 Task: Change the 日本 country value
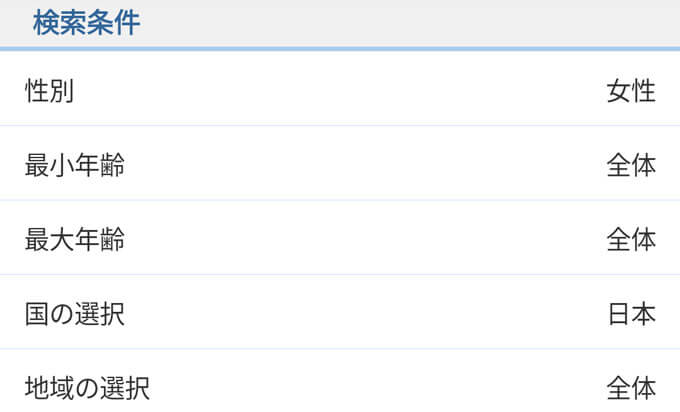[630, 314]
